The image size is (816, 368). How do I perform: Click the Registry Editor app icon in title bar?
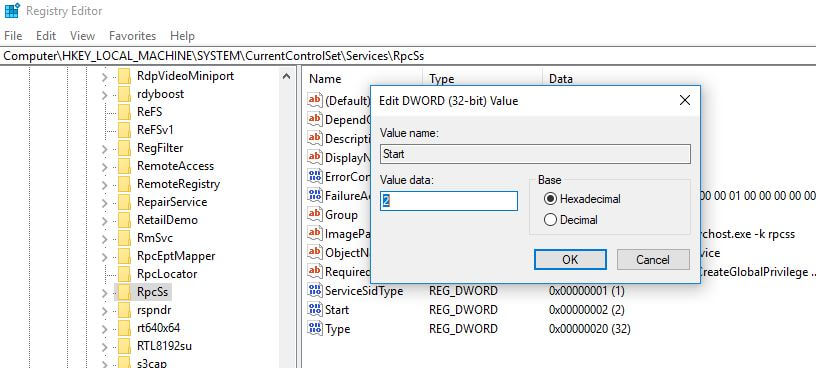tap(12, 11)
